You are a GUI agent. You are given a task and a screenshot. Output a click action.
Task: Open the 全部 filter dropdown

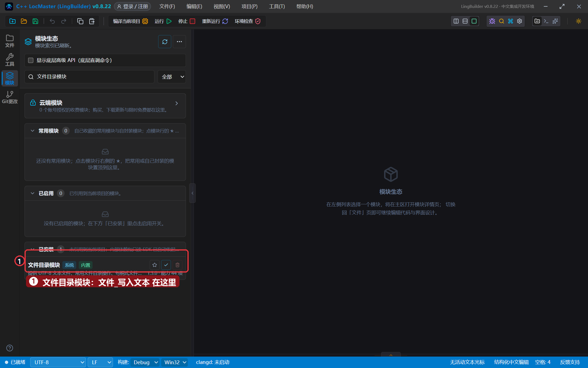click(172, 76)
